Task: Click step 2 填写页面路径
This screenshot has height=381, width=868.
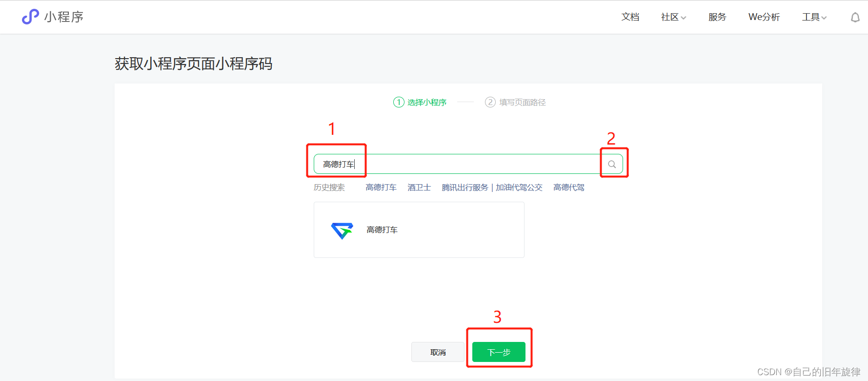Action: [515, 102]
